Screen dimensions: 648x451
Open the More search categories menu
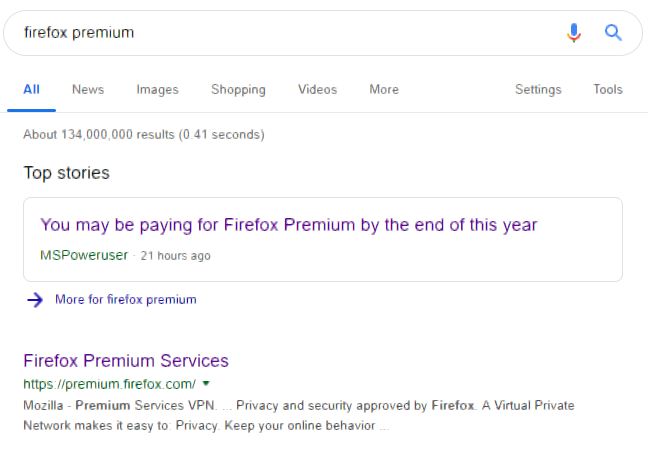pyautogui.click(x=384, y=90)
